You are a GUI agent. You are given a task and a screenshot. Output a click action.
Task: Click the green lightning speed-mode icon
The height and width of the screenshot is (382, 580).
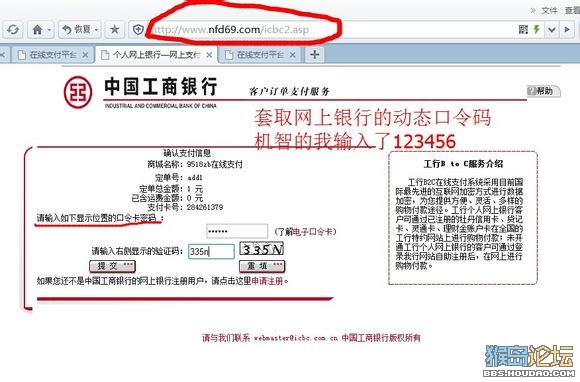[x=537, y=29]
